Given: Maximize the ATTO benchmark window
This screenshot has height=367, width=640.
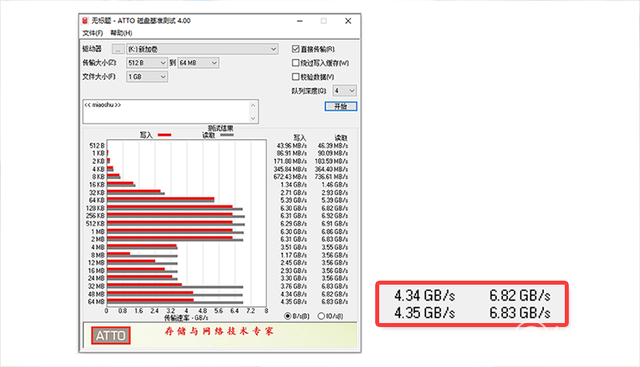Looking at the screenshot, I should [324, 21].
